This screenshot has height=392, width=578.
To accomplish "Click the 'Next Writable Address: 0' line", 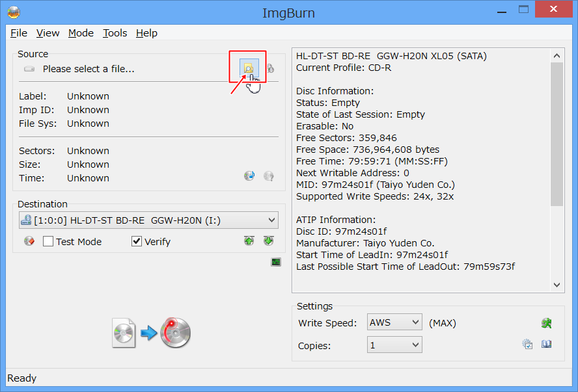I will (x=353, y=173).
